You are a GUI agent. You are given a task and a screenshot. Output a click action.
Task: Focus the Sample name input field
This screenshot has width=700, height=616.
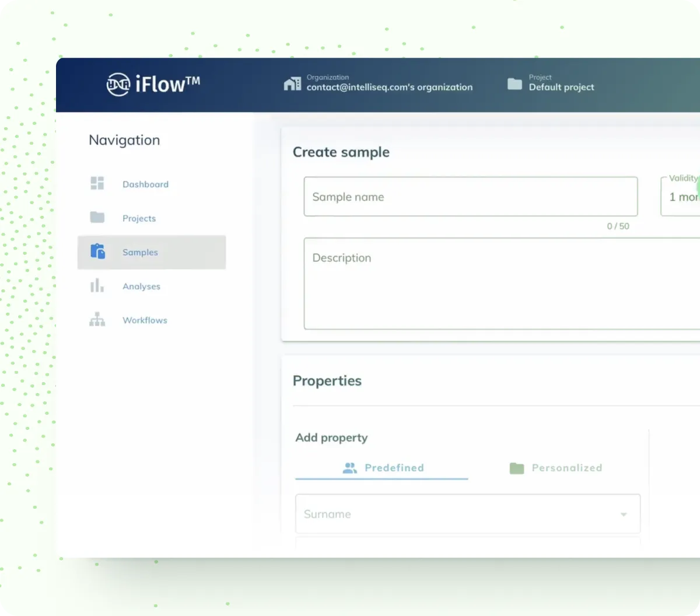pyautogui.click(x=471, y=197)
